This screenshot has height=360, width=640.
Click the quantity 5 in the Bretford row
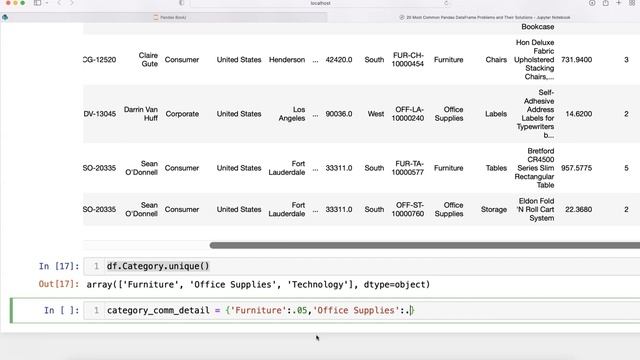(626, 168)
